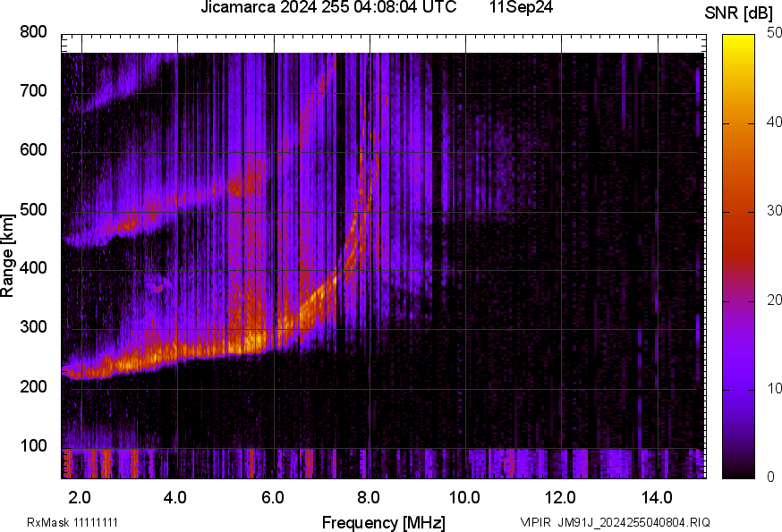
Task: Click the Range [km] vertical axis label
Action: click(8, 257)
